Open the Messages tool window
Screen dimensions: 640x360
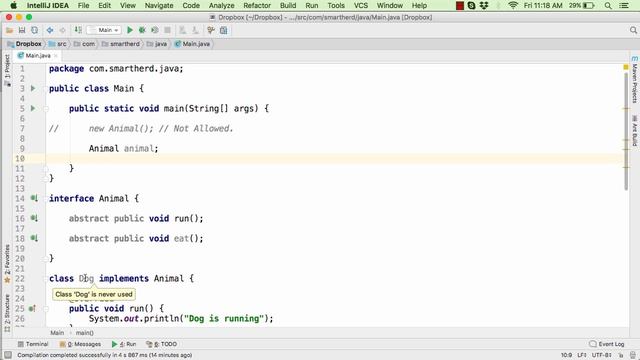tap(80, 344)
